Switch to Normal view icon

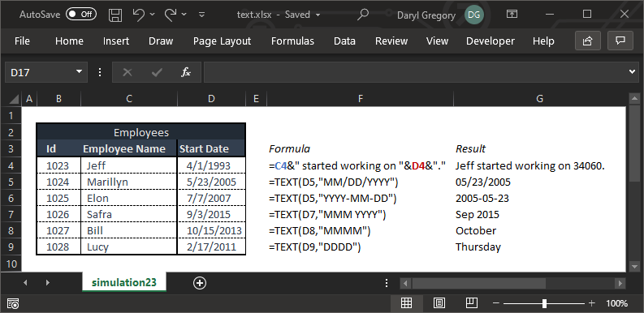[406, 303]
